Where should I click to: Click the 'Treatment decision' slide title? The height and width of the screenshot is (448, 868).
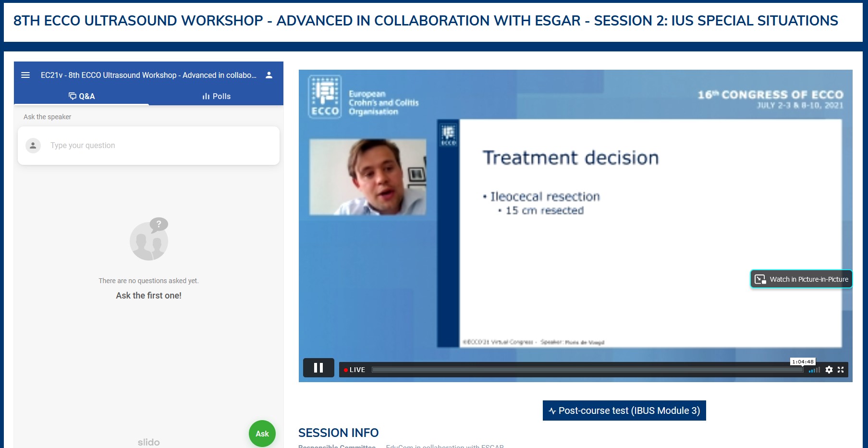coord(571,158)
